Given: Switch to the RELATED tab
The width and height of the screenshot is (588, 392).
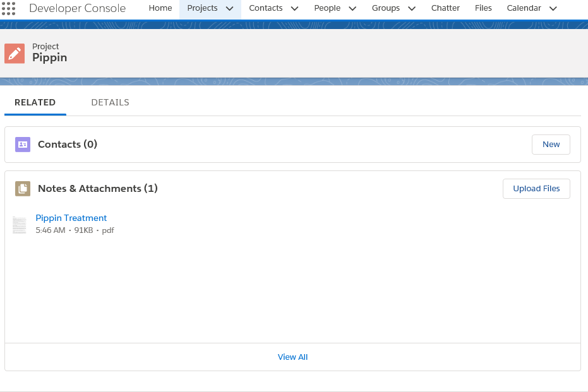Looking at the screenshot, I should pos(35,102).
